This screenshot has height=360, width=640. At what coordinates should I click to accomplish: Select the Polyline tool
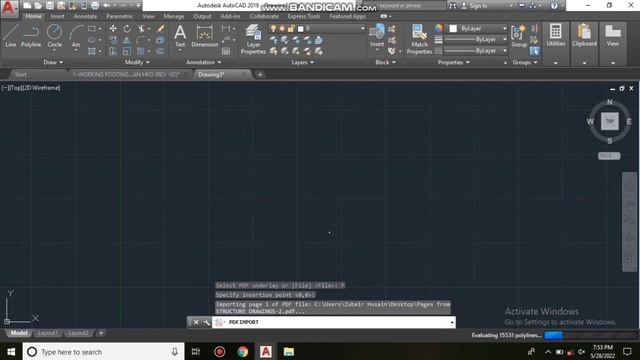tap(31, 36)
